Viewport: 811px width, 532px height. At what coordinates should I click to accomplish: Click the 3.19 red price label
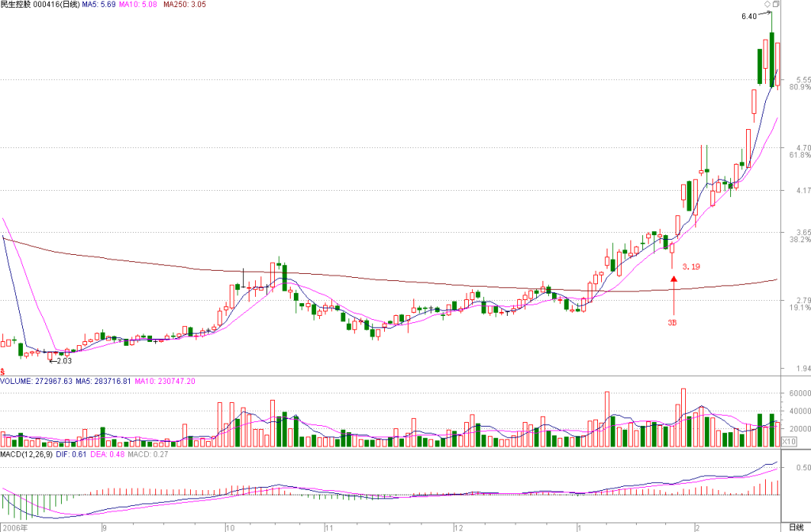click(691, 267)
